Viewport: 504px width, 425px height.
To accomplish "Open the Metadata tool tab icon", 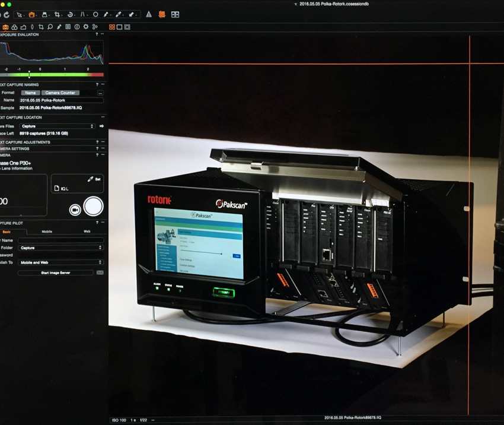I will tap(68, 27).
